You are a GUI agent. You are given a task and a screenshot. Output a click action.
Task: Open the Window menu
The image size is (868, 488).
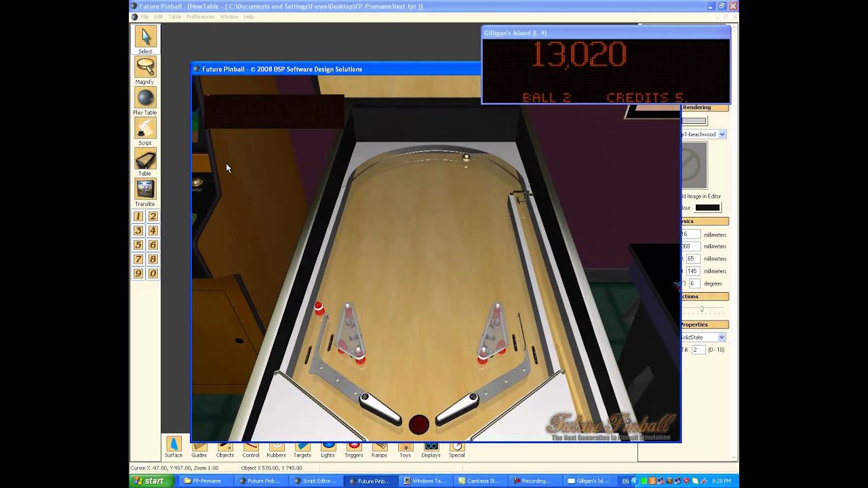(x=229, y=17)
